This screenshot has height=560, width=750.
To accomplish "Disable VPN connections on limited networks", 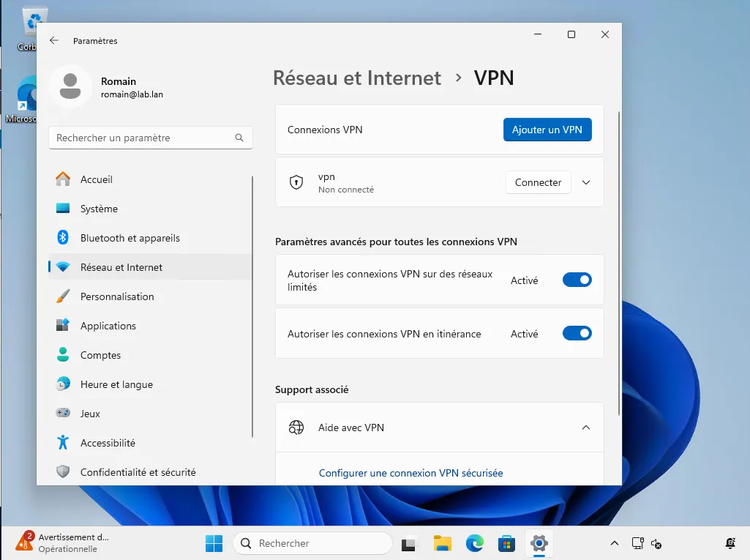I will 577,280.
